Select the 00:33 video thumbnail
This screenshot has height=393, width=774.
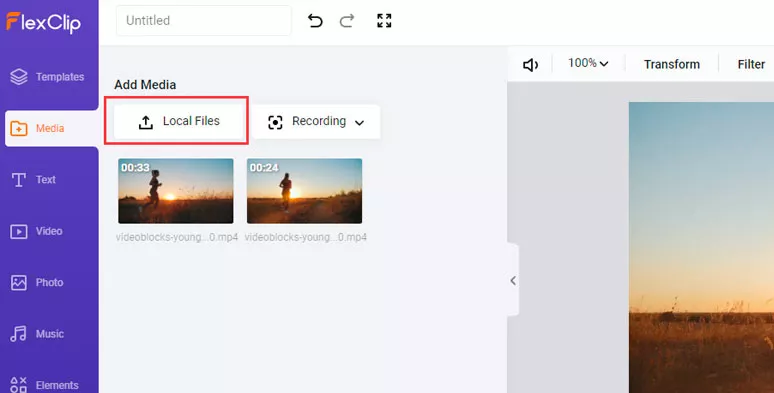(176, 191)
